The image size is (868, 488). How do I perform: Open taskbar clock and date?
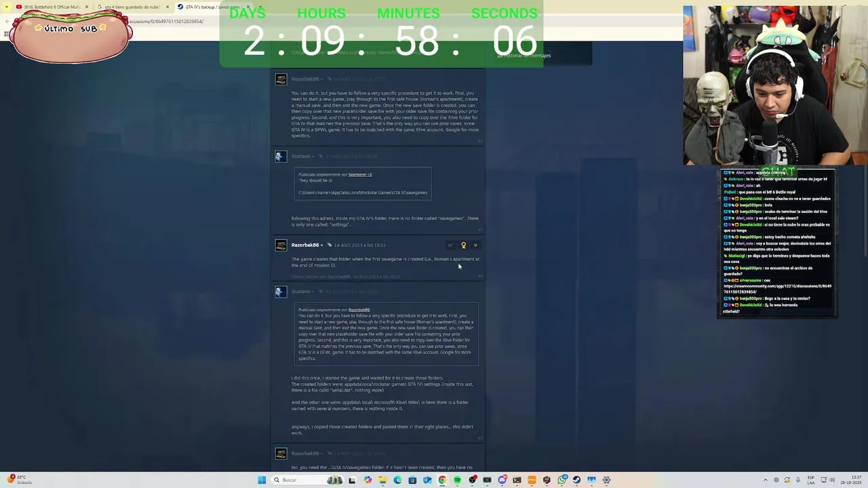point(850,480)
